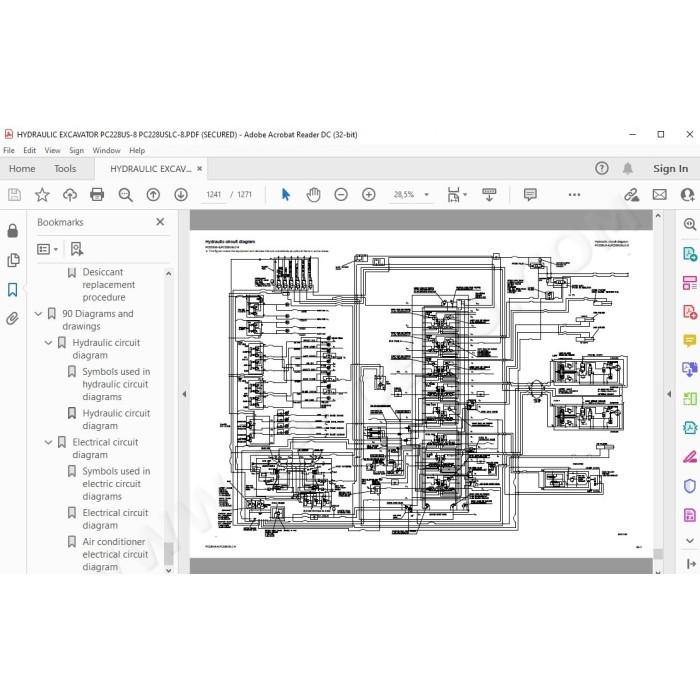The image size is (700, 700).
Task: Open Desiccant replacement procedure bookmark
Action: 108,284
